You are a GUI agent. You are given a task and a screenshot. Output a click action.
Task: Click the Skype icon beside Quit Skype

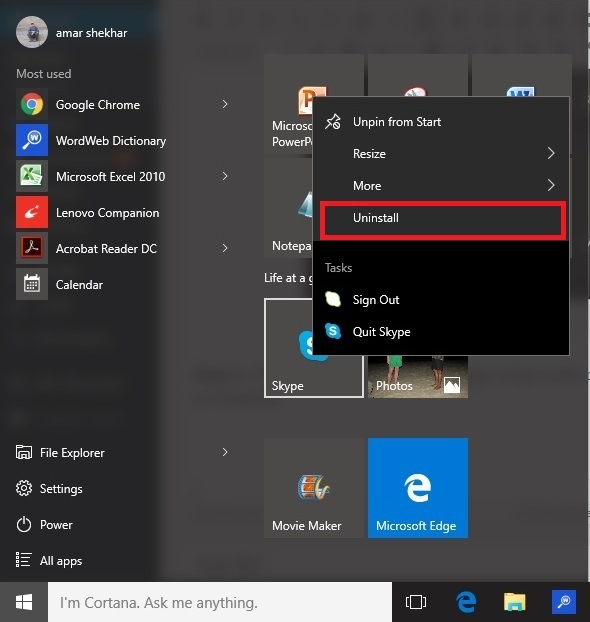(x=333, y=331)
